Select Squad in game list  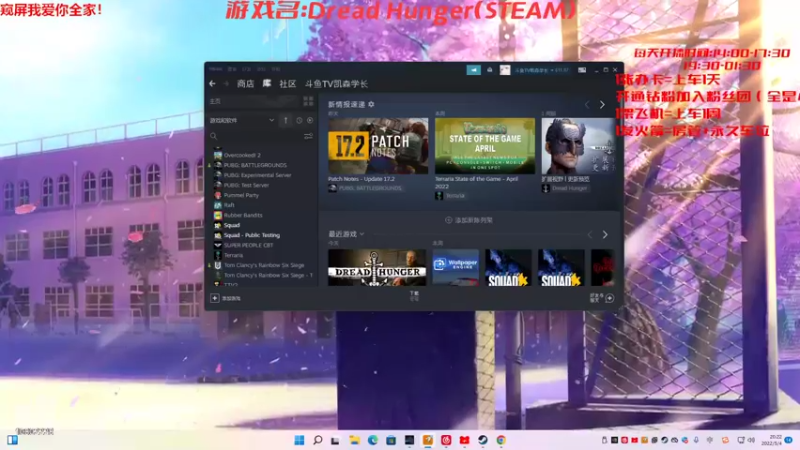click(x=232, y=225)
